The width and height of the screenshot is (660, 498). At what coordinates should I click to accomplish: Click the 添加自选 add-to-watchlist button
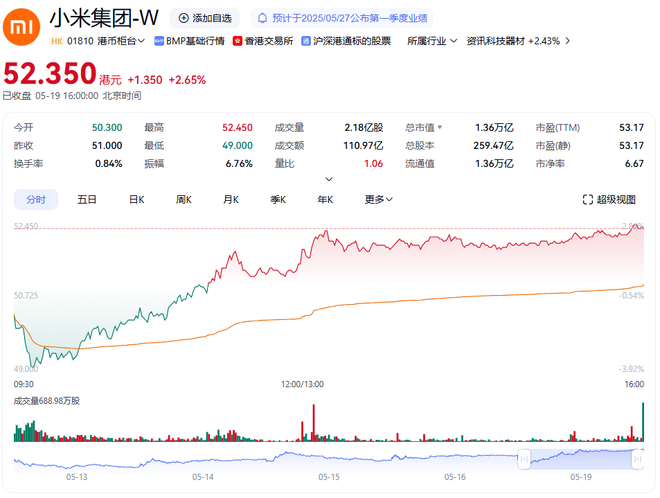pos(205,18)
